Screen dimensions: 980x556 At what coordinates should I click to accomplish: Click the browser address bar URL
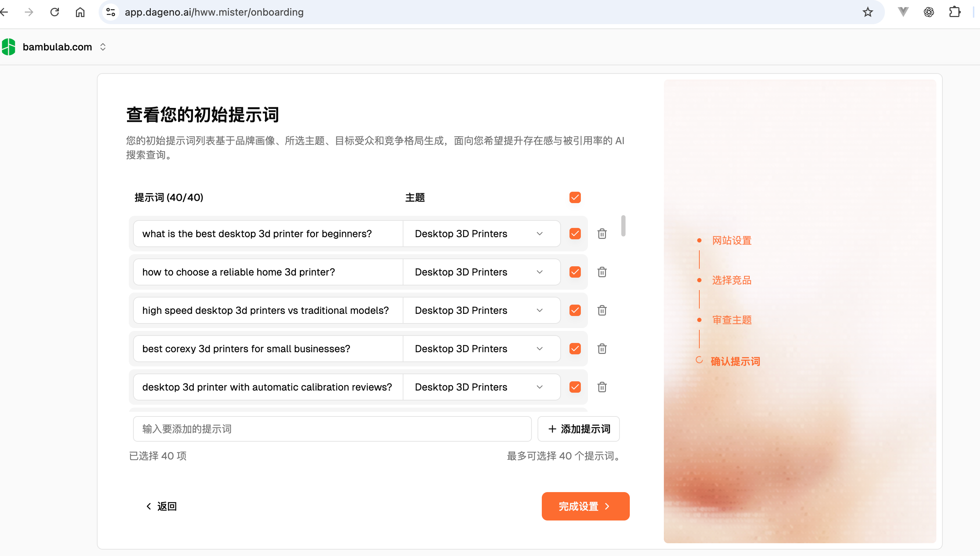coord(214,12)
